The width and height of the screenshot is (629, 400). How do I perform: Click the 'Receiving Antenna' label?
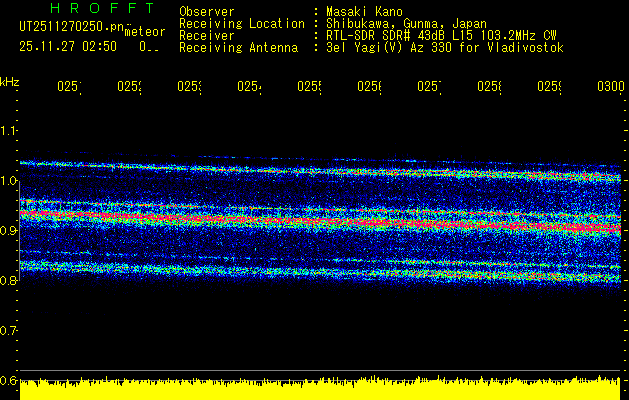coord(239,48)
